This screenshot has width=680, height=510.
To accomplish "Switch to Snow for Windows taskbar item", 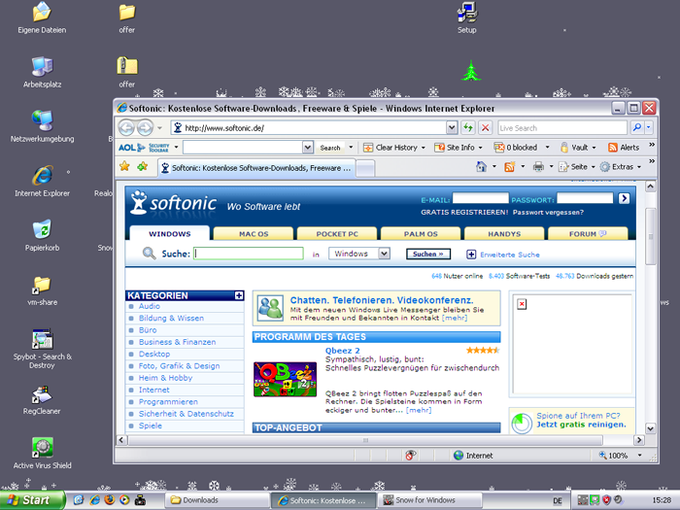I will (430, 500).
